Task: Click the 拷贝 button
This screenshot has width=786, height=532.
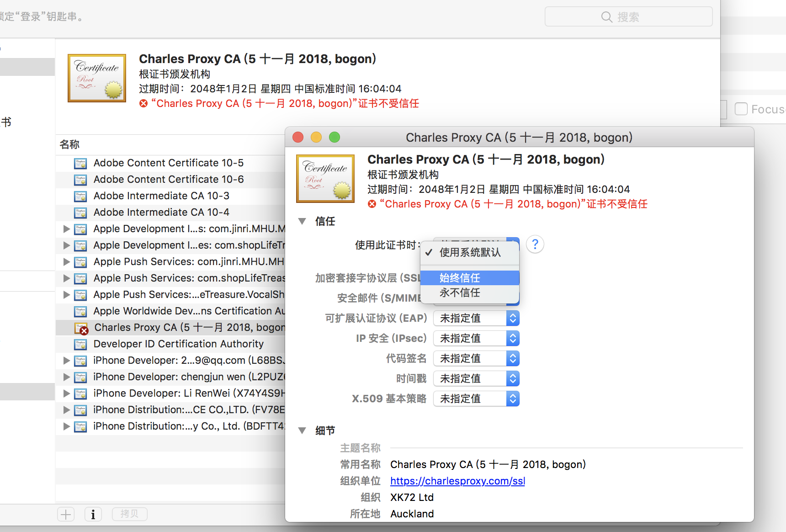Action: pos(130,514)
